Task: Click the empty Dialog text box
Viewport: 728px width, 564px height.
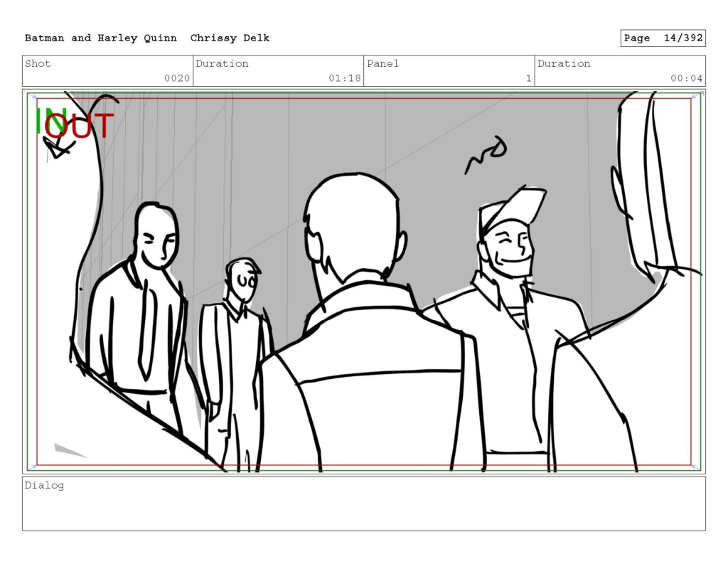Action: (364, 504)
